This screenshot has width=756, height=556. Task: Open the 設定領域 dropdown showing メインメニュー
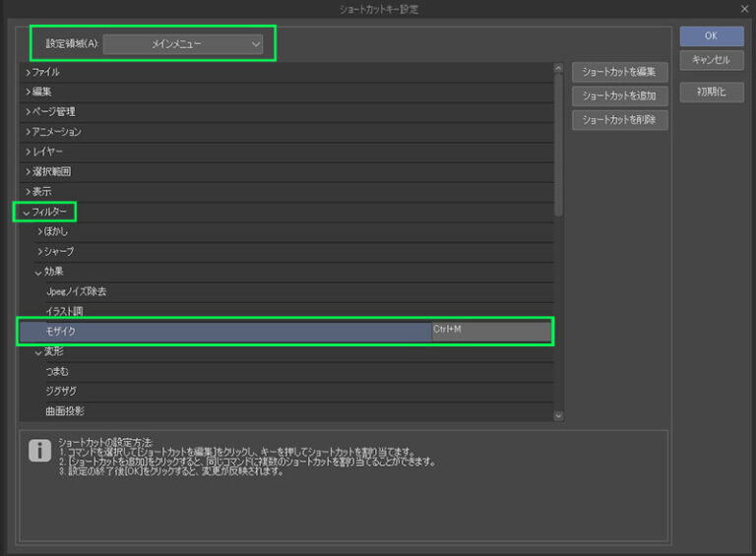pos(183,43)
